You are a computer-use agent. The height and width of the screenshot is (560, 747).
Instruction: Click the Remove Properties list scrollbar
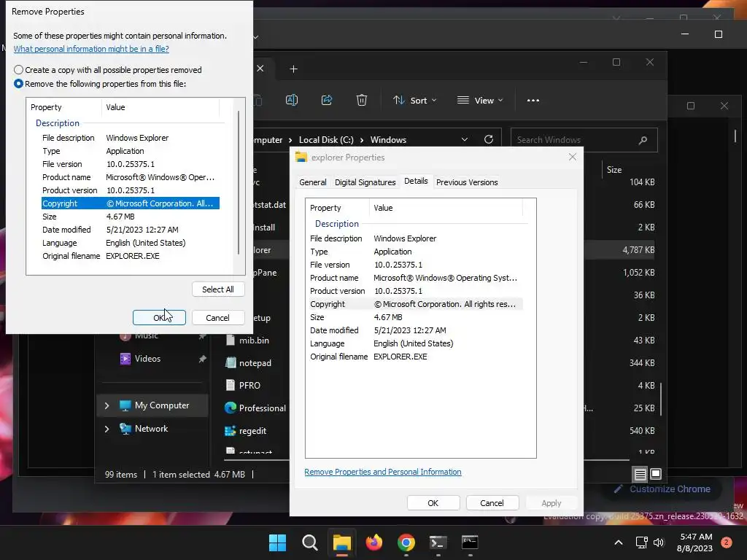[239, 183]
